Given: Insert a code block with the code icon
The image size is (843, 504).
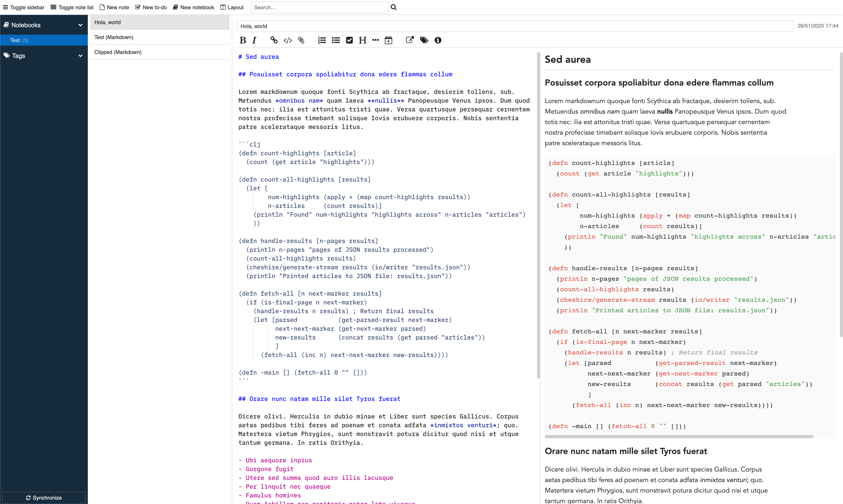Looking at the screenshot, I should pos(288,40).
